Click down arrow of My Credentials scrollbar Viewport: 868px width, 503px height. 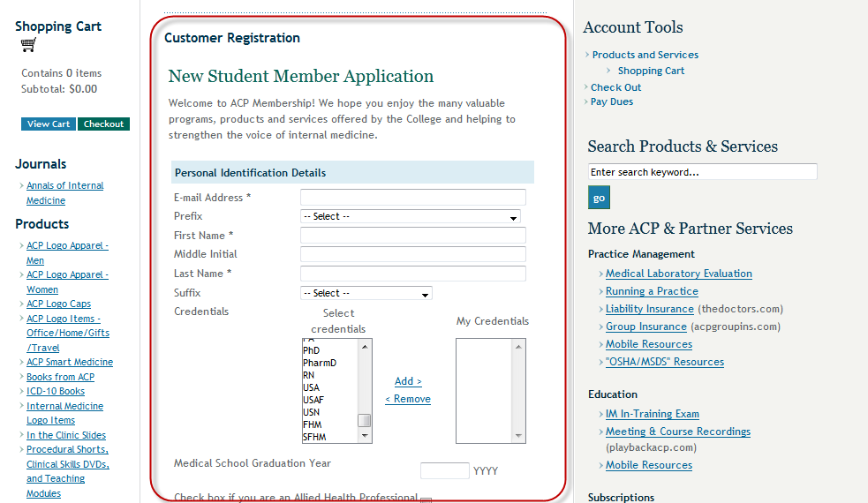tap(518, 436)
